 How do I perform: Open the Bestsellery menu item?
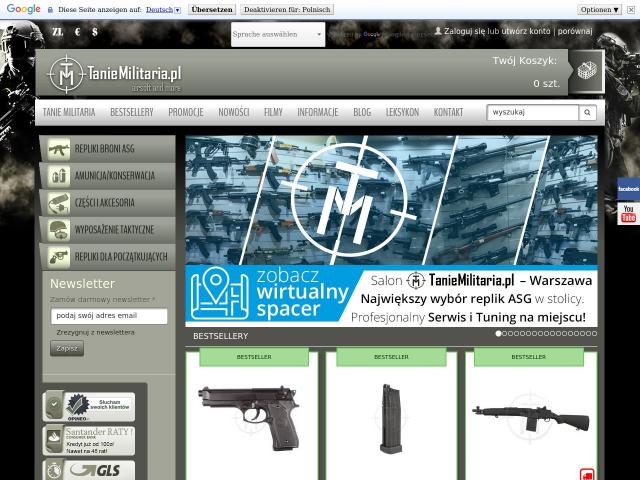click(x=132, y=112)
